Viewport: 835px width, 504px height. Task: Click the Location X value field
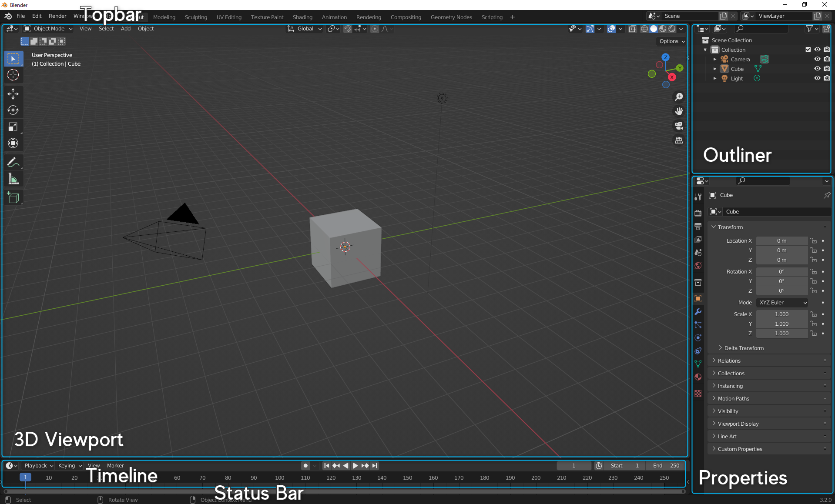click(781, 241)
